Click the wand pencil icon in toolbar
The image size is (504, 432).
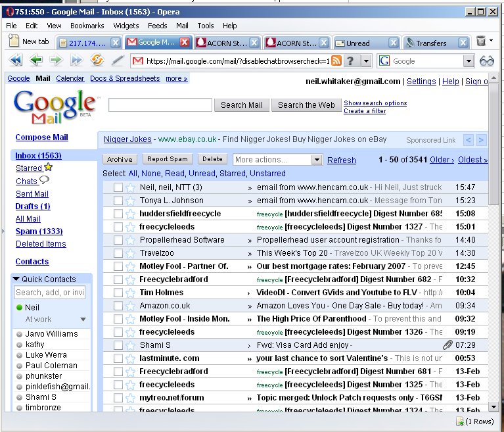[x=118, y=60]
